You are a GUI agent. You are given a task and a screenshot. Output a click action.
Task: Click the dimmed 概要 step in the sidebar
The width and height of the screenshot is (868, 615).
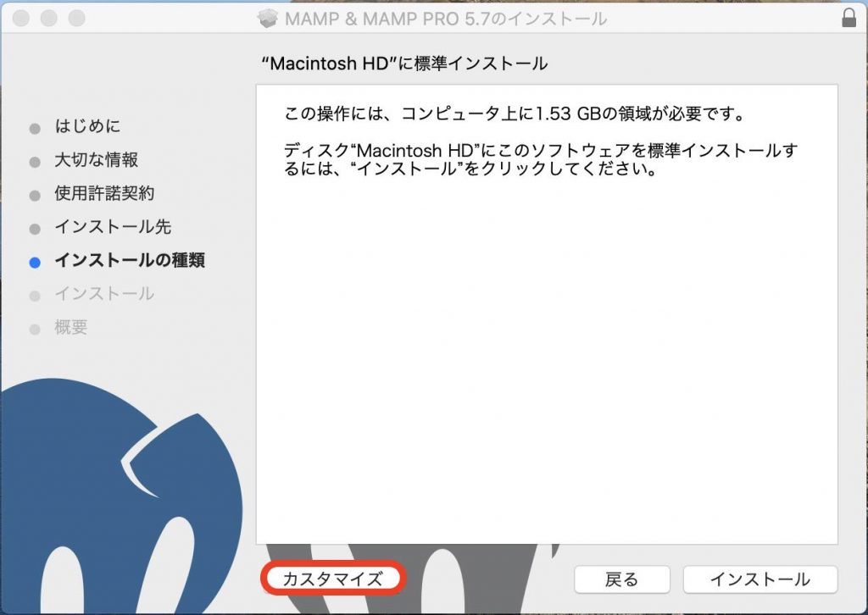tap(71, 328)
